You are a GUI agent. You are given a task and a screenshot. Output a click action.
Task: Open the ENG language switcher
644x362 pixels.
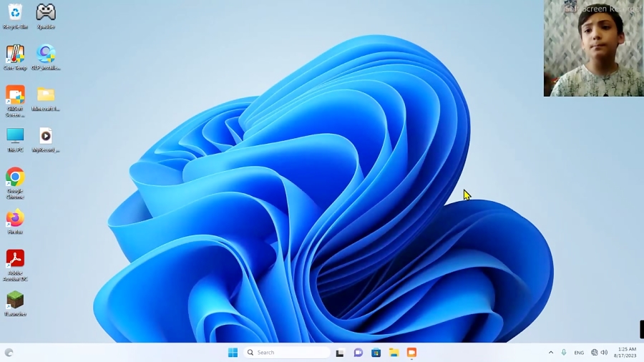(x=579, y=353)
